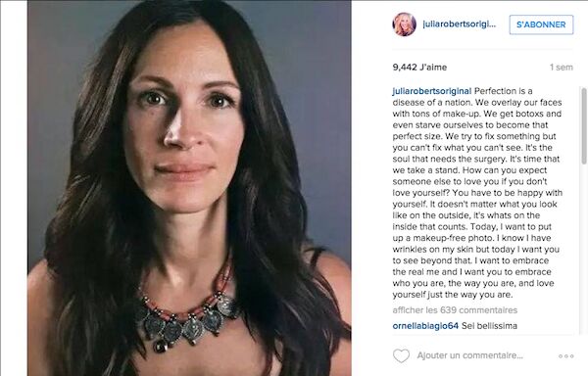Image resolution: width=588 pixels, height=376 pixels.
Task: Subscribe using the S'ABONNER button
Action: (x=541, y=24)
